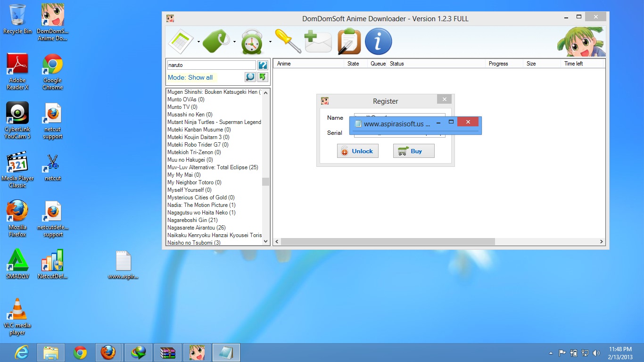Select Muu no Hakugei (0)

point(190,160)
